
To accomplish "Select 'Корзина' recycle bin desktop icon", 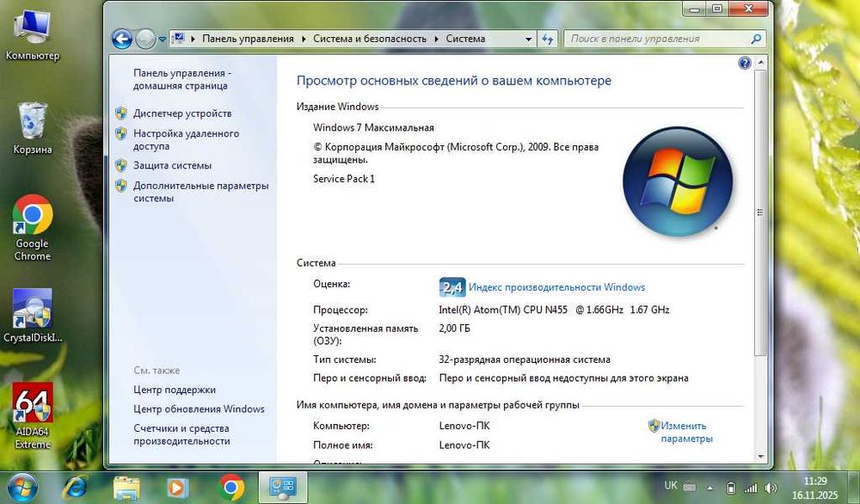I will pyautogui.click(x=33, y=128).
